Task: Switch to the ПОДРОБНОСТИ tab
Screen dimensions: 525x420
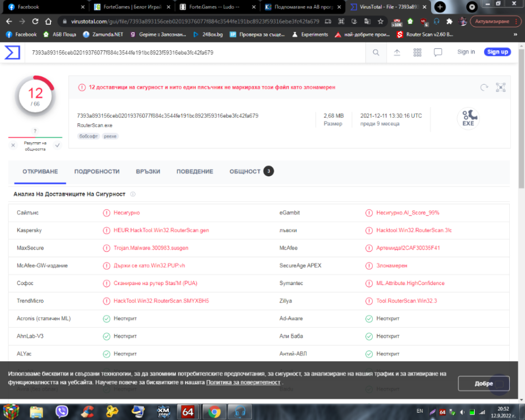Action: [x=97, y=171]
